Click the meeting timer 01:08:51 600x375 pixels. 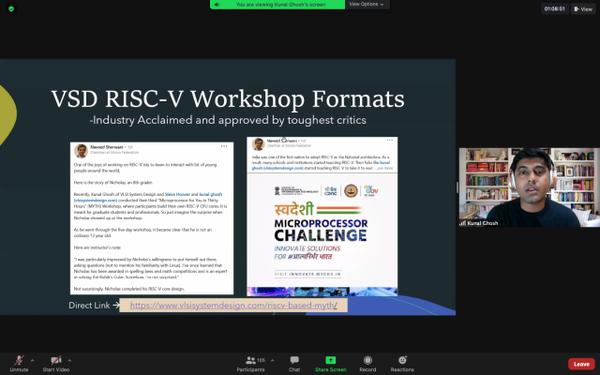(x=554, y=8)
